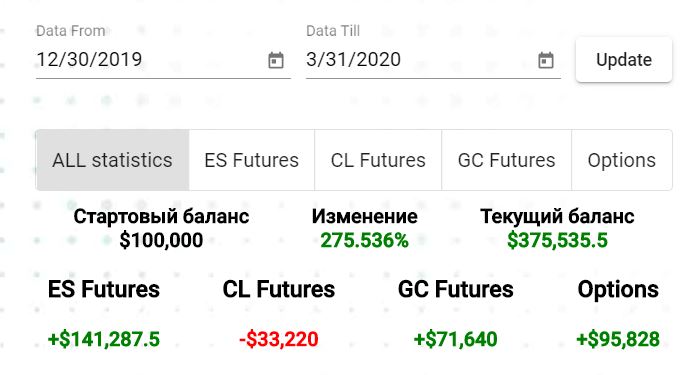This screenshot has width=691, height=375.
Task: Switch to the ES Futures tab
Action: click(x=252, y=160)
